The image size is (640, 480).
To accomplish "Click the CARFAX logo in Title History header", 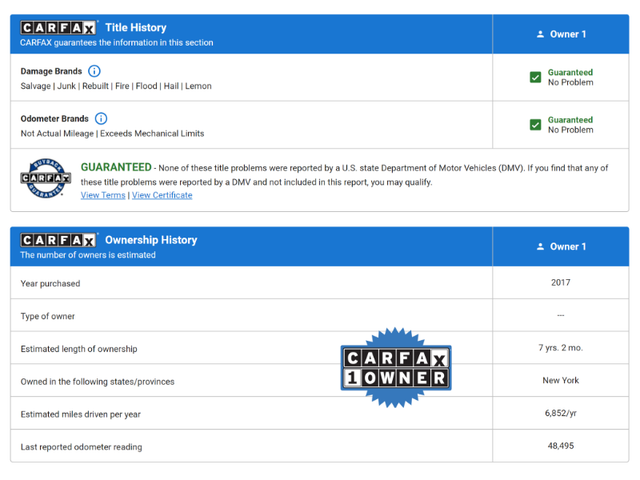I will point(59,28).
